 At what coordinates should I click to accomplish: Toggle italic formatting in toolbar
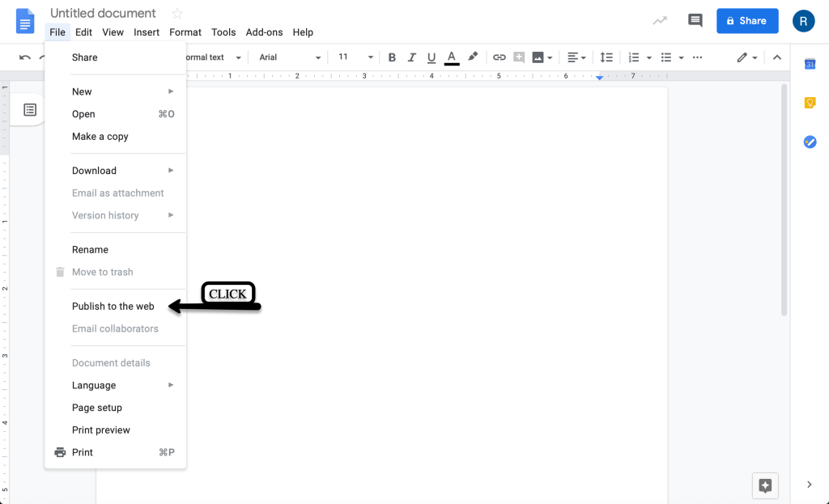click(x=412, y=57)
